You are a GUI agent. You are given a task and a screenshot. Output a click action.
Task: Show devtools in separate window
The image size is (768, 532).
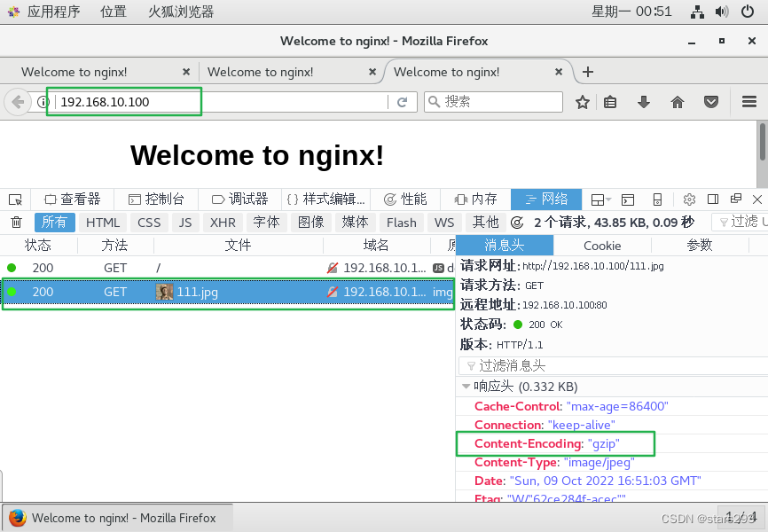pos(736,199)
